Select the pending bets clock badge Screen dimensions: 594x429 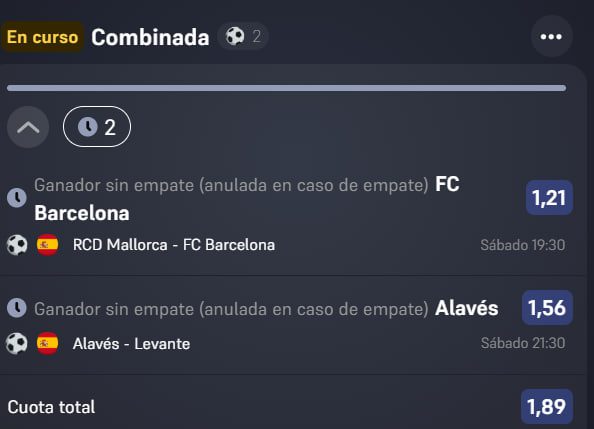(x=97, y=127)
